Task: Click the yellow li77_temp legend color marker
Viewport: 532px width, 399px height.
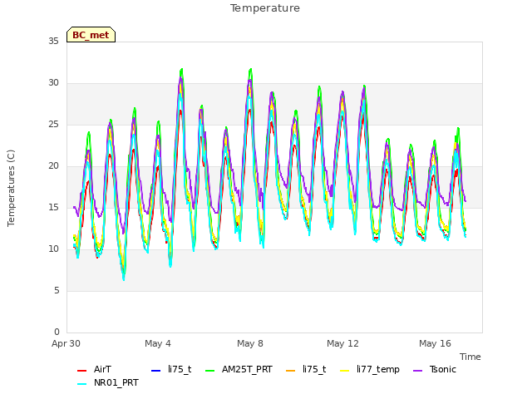Action: coord(345,371)
